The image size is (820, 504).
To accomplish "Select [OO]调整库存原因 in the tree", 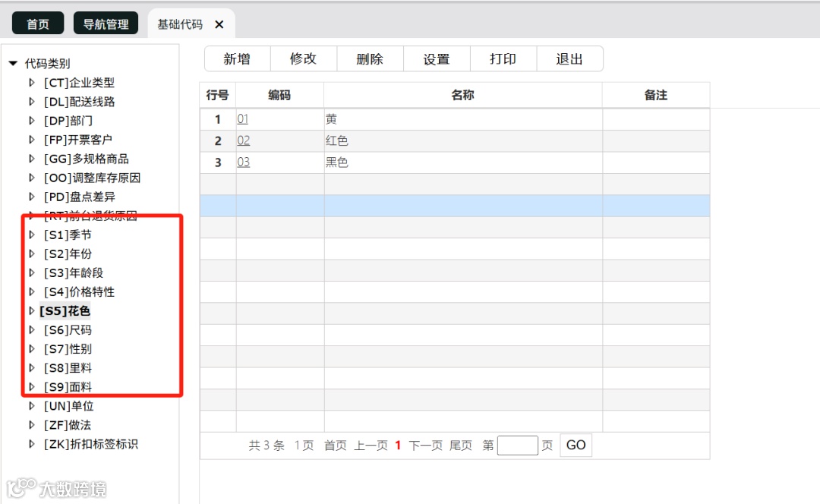I will 92,178.
